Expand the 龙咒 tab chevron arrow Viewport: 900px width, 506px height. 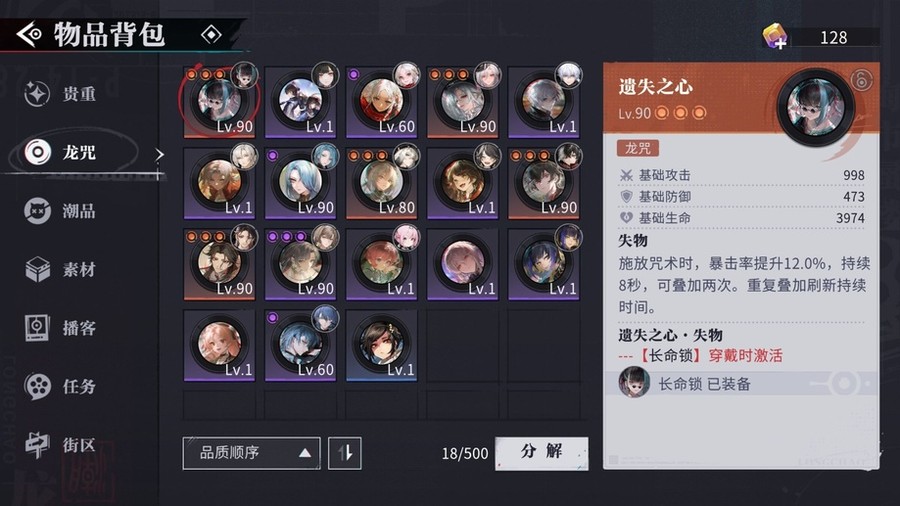click(159, 154)
